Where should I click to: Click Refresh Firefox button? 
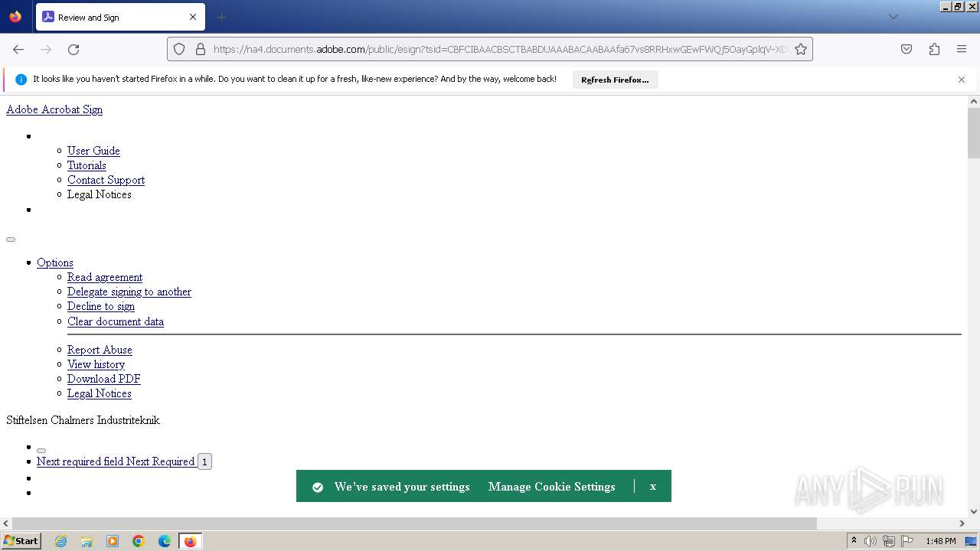(615, 80)
